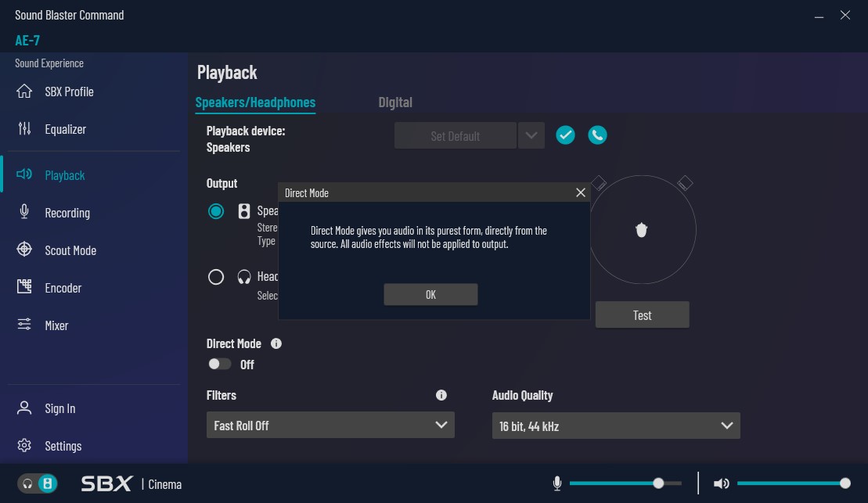Click the Sign In label
This screenshot has width=868, height=503.
click(x=60, y=408)
